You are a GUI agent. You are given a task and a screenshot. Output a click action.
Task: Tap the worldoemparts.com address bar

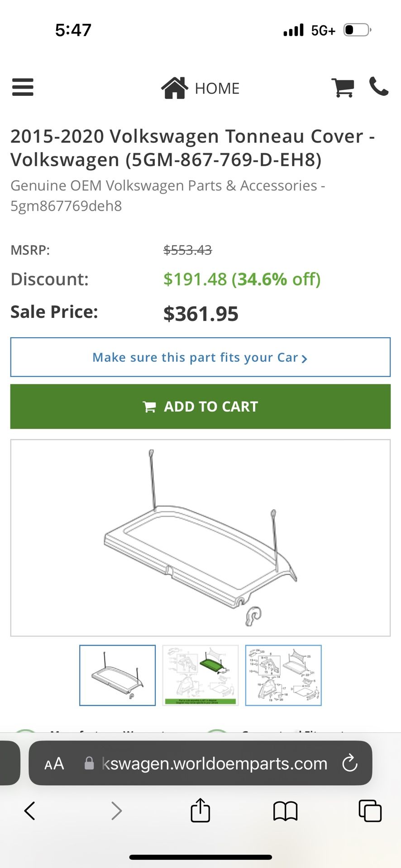point(214,764)
